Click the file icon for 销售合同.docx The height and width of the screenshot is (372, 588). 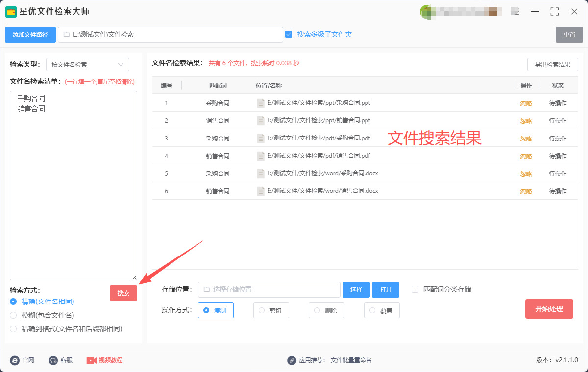tap(261, 191)
